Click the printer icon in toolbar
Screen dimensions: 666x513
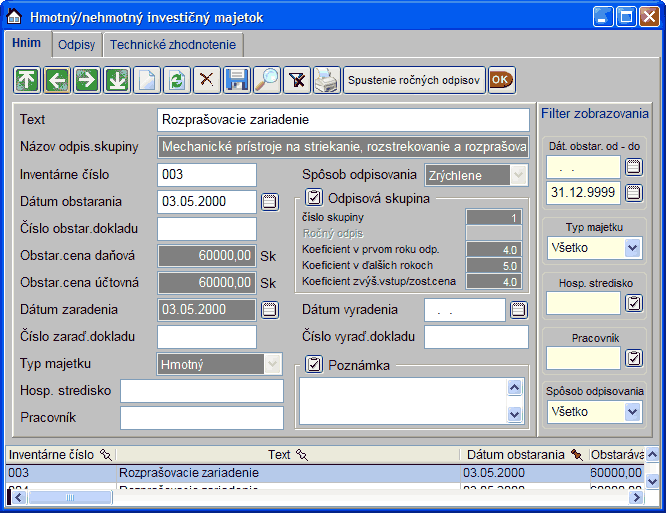click(327, 80)
